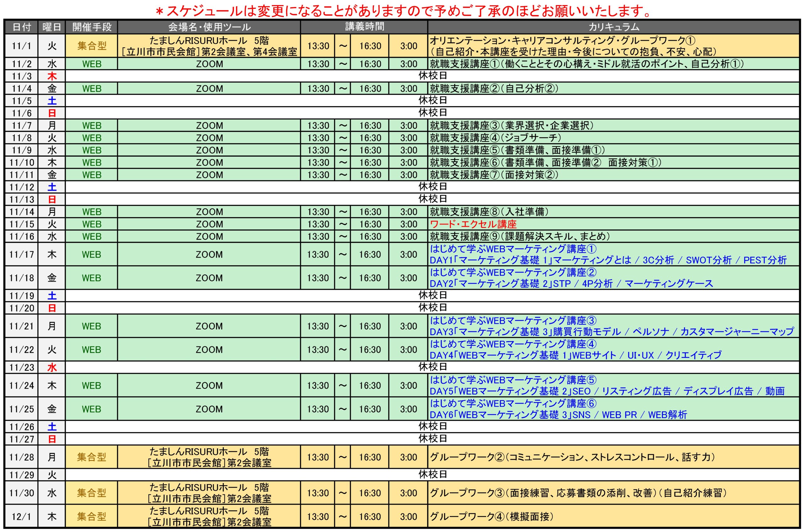Image resolution: width=803 pixels, height=532 pixels.
Task: Click 就職支援講座③(業界選択・企業選択)
Action: pyautogui.click(x=512, y=125)
